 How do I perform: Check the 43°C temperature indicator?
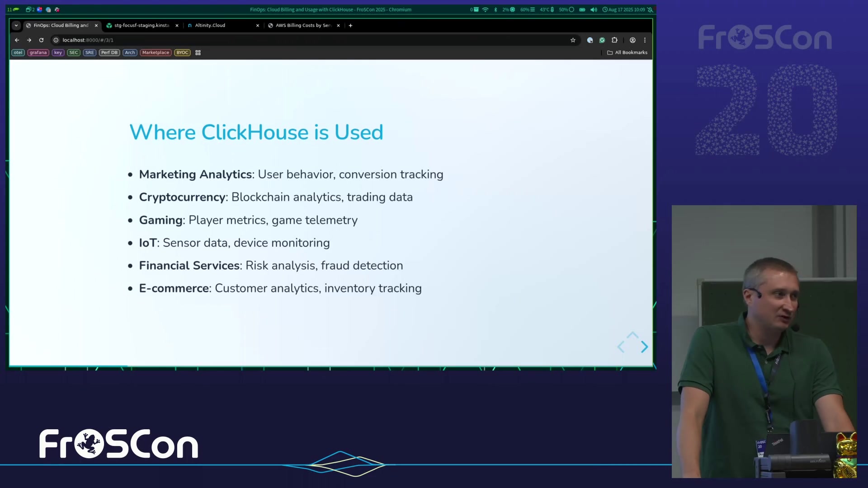[x=547, y=9]
